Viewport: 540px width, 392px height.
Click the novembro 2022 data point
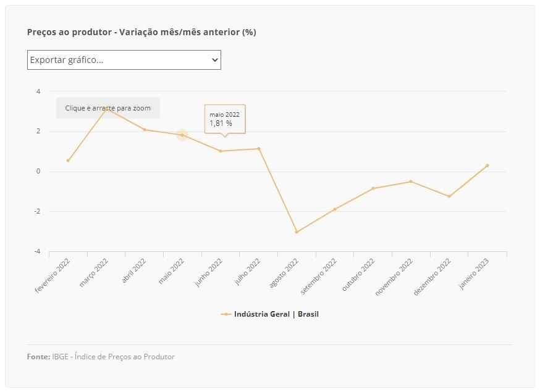[x=411, y=181]
